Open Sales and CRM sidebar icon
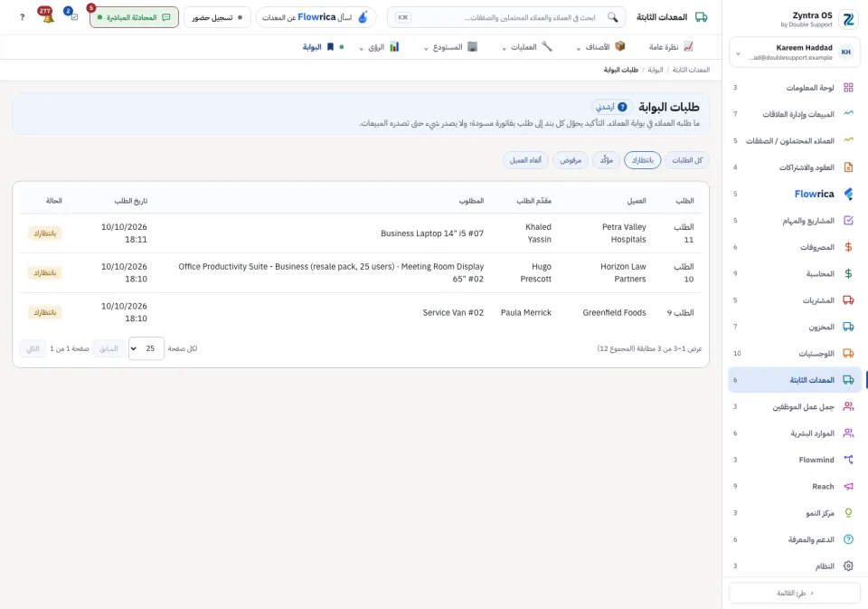The height and width of the screenshot is (609, 868). pyautogui.click(x=848, y=114)
